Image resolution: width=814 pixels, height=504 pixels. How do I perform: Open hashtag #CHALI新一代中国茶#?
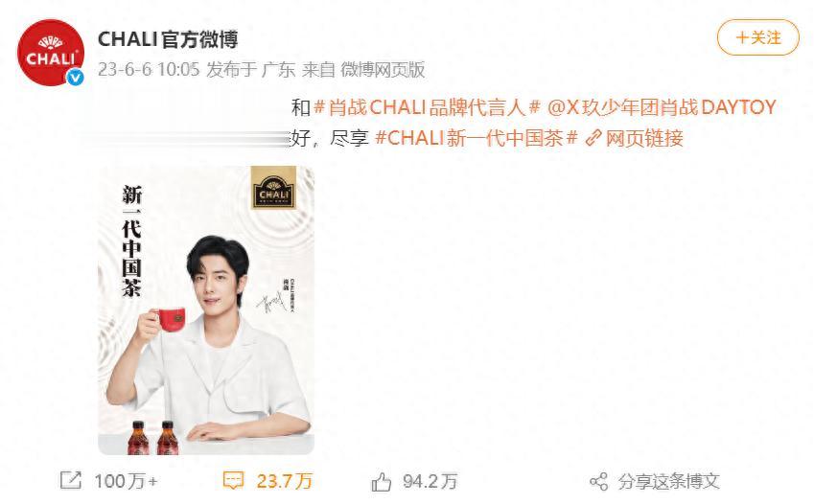[x=477, y=138]
